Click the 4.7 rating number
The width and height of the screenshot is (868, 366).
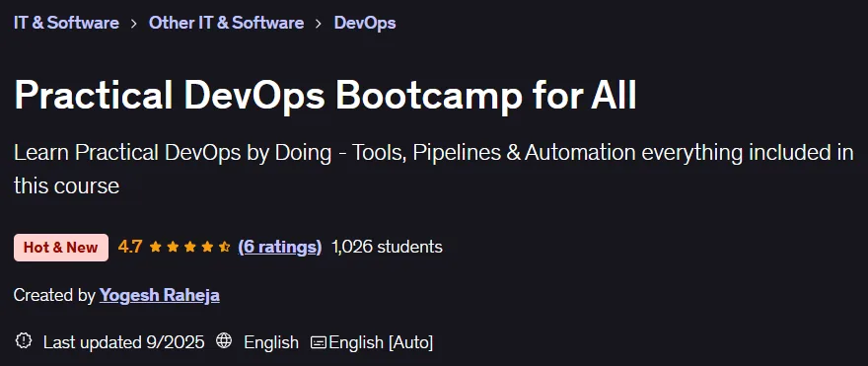point(130,247)
